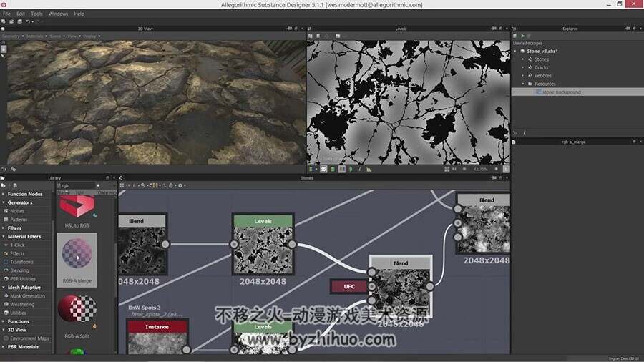The width and height of the screenshot is (644, 362).
Task: Click the first icon in the Explorer toolbar
Action: (x=515, y=36)
